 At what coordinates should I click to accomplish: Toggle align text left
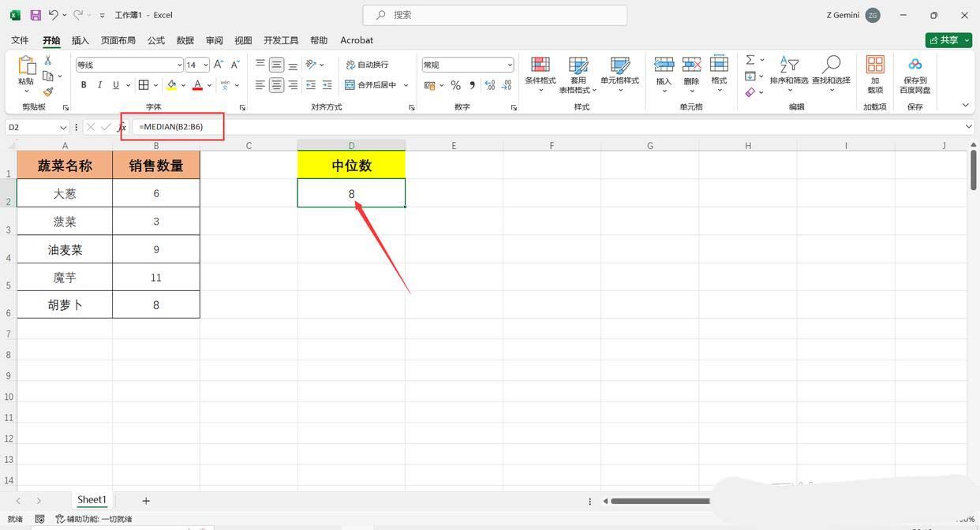[260, 85]
